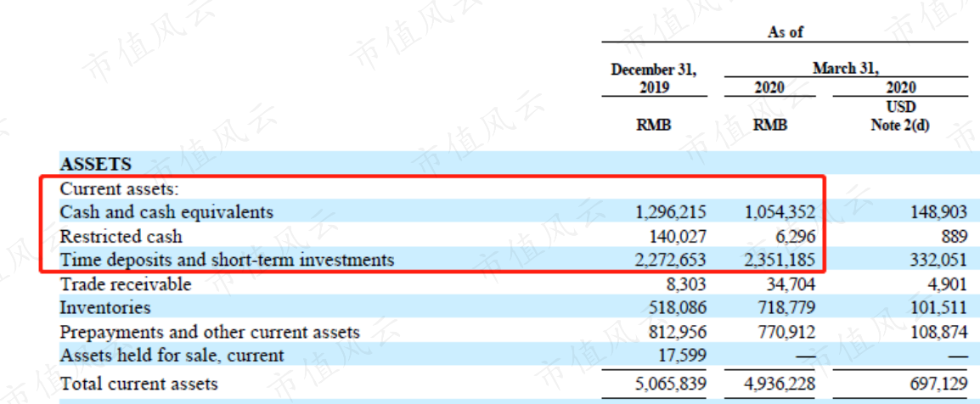Click the Restricted cash row label
Image resolution: width=980 pixels, height=404 pixels.
121,236
